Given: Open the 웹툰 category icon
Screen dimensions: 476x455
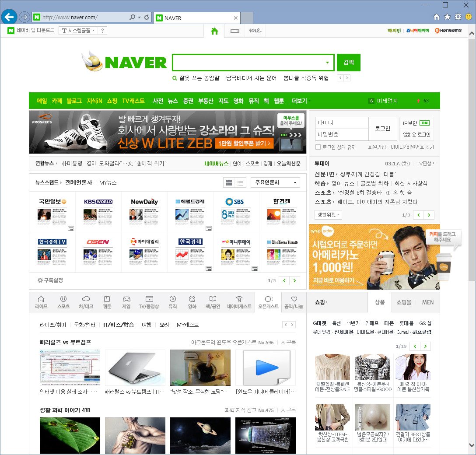Looking at the screenshot, I should [107, 302].
